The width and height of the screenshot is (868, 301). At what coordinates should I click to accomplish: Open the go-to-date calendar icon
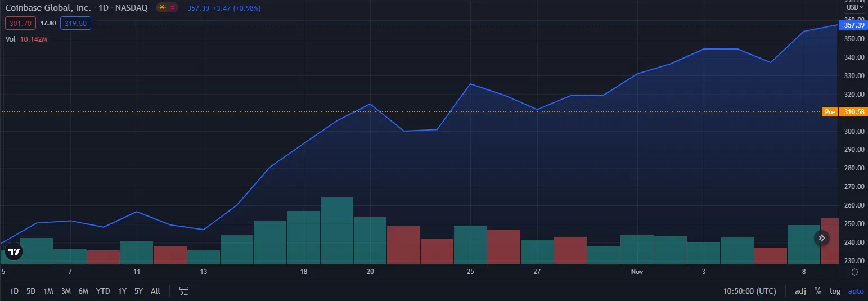click(184, 291)
